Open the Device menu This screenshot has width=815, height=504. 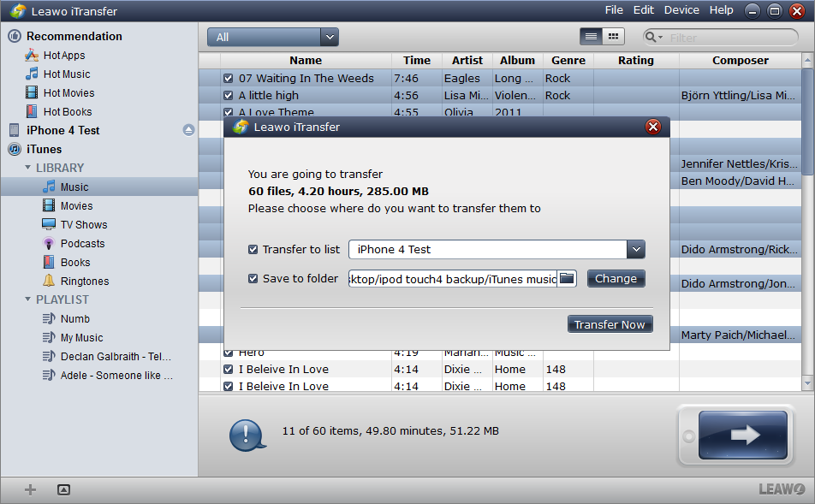coord(681,10)
